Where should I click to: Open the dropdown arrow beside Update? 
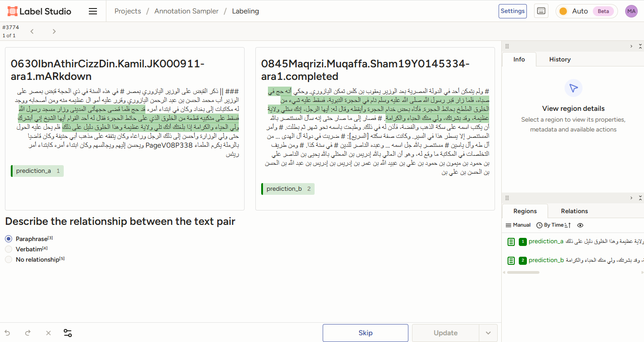pos(488,333)
